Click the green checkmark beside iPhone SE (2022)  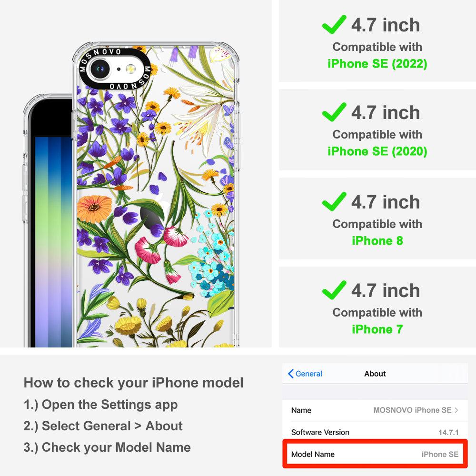click(334, 24)
